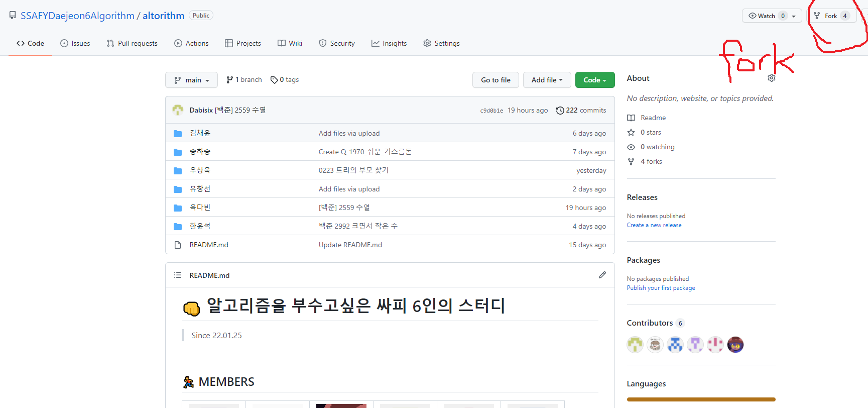Click the folder icon for 유창선
This screenshot has height=408, width=868.
pyautogui.click(x=178, y=189)
